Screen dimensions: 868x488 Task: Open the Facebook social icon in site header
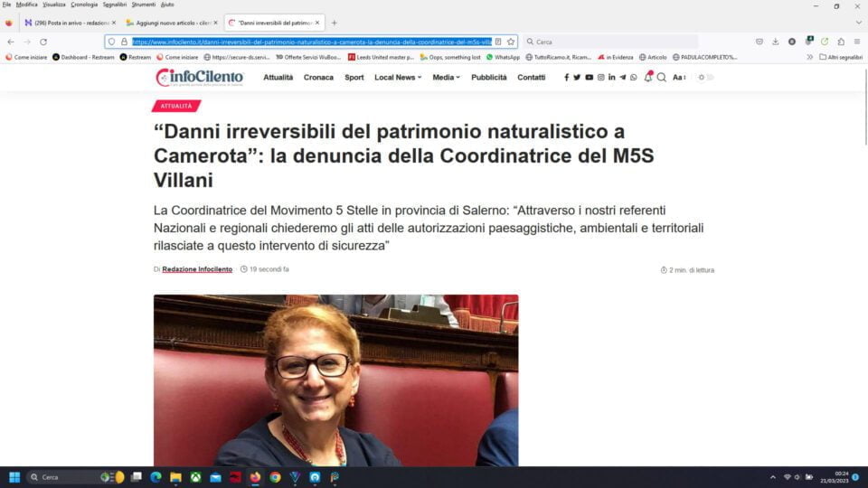coord(566,78)
